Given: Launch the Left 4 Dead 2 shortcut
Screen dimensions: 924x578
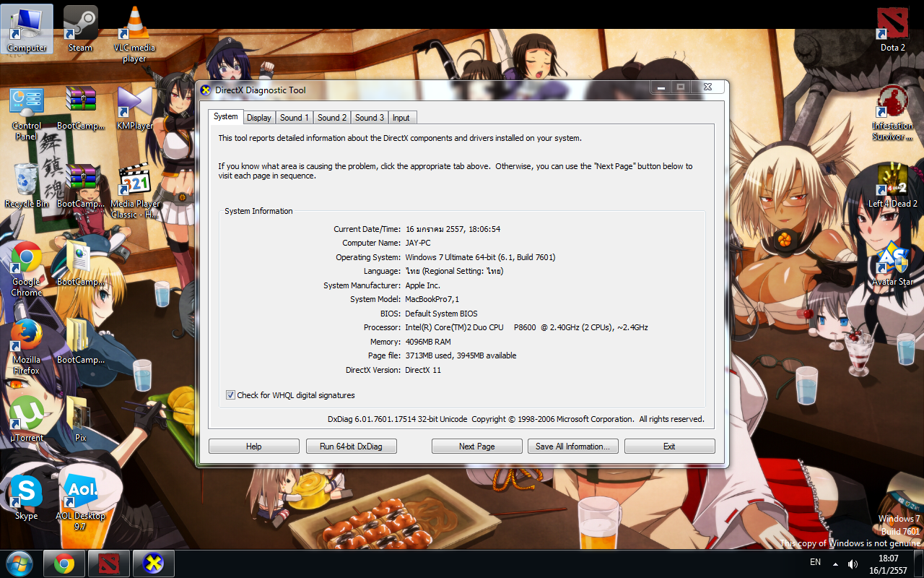Looking at the screenshot, I should [893, 186].
